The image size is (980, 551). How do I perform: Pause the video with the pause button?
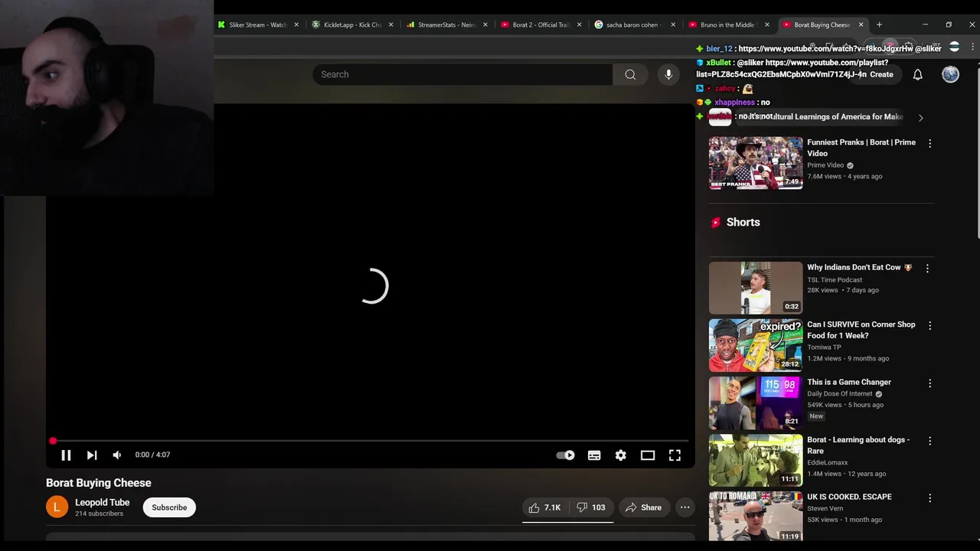[66, 455]
